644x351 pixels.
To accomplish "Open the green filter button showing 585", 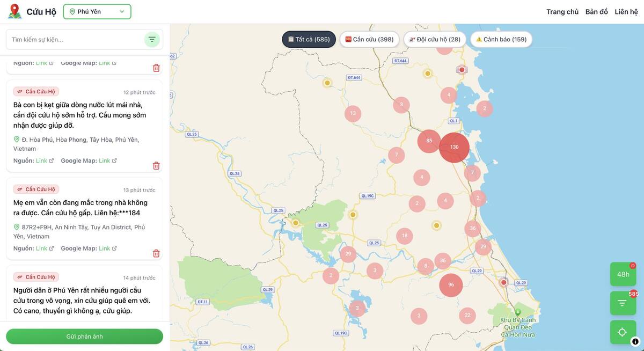I will pos(623,303).
